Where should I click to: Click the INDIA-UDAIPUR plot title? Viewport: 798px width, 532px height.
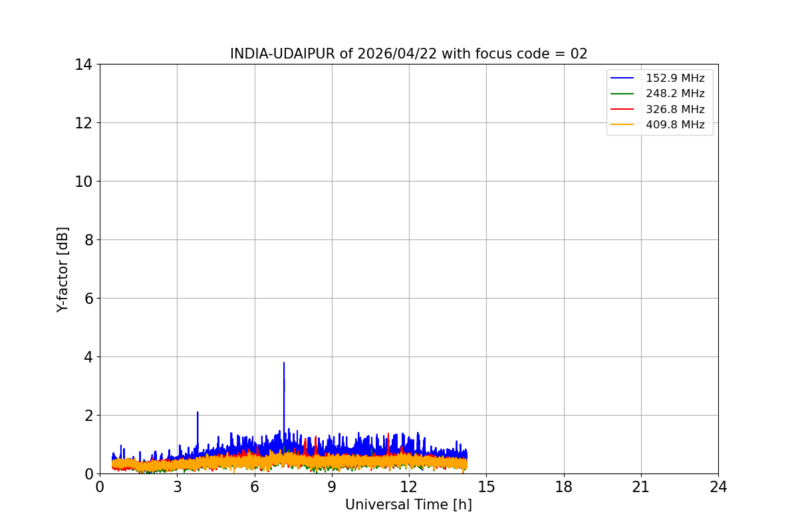tap(408, 54)
